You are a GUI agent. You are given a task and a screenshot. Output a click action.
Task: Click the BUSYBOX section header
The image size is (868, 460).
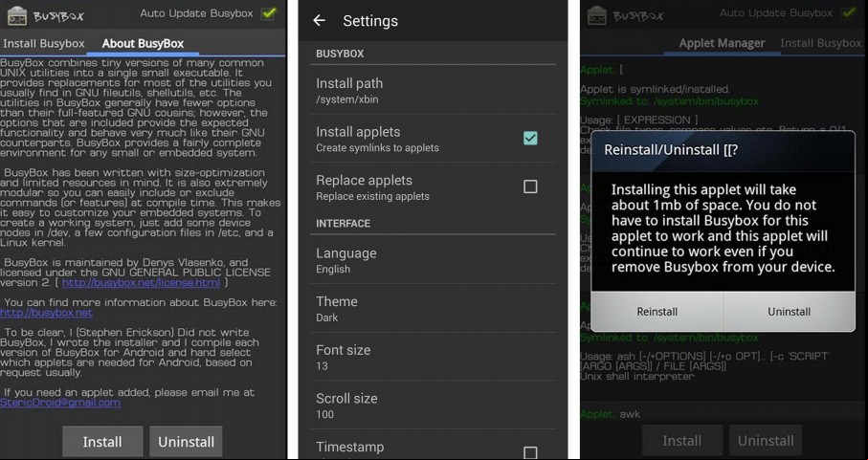[x=340, y=54]
